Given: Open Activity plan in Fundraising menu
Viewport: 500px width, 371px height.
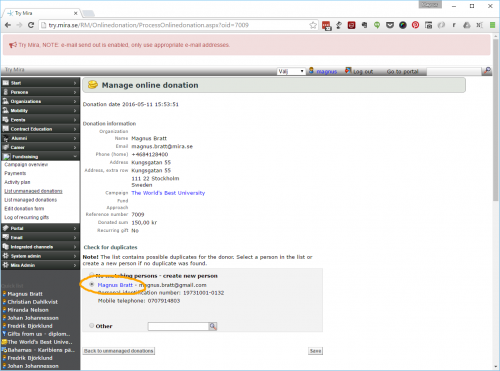Looking at the screenshot, I should [17, 182].
